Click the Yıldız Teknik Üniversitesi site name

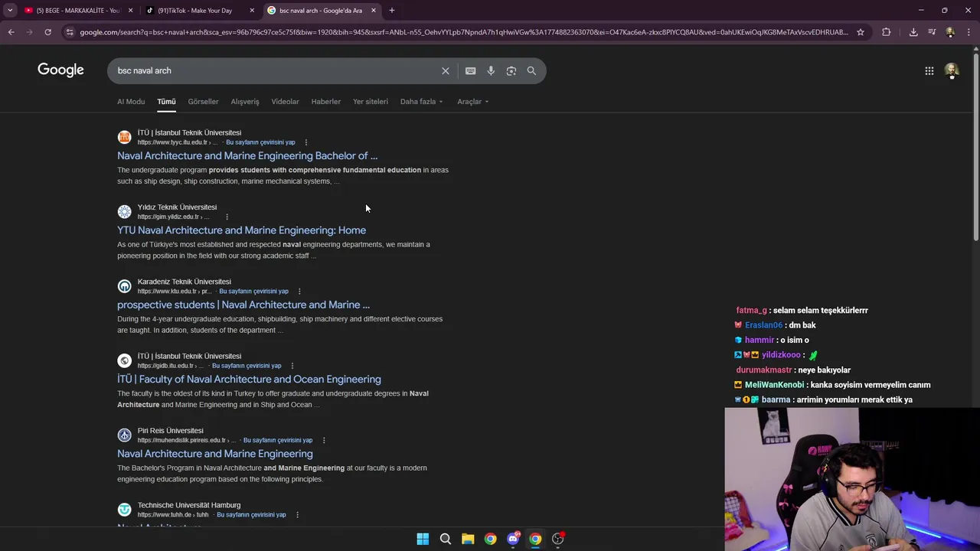pyautogui.click(x=177, y=207)
